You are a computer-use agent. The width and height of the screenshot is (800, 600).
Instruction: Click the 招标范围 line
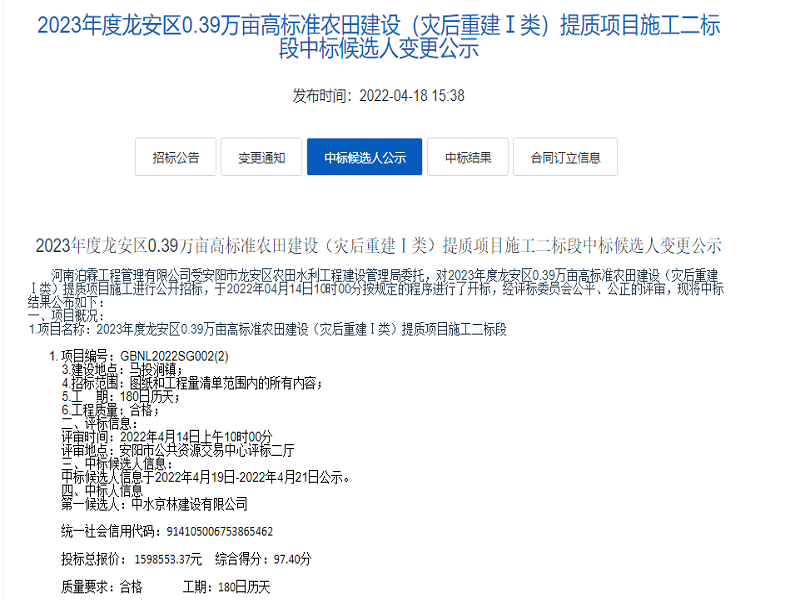(192, 382)
